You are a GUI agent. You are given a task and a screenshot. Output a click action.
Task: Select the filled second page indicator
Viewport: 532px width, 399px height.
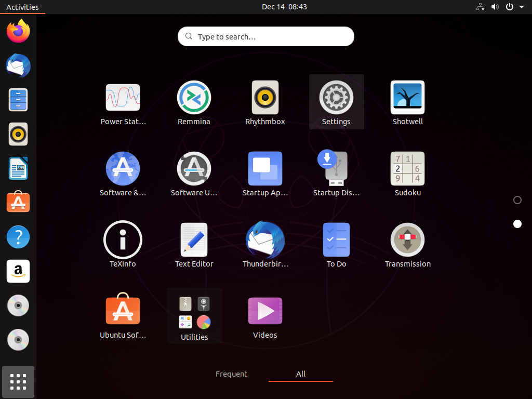tap(517, 224)
